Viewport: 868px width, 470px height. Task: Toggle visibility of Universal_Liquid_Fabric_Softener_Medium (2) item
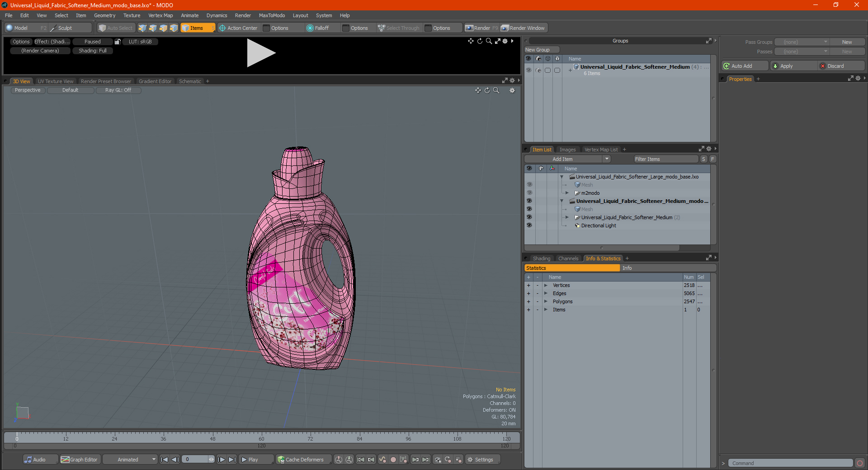pos(529,217)
